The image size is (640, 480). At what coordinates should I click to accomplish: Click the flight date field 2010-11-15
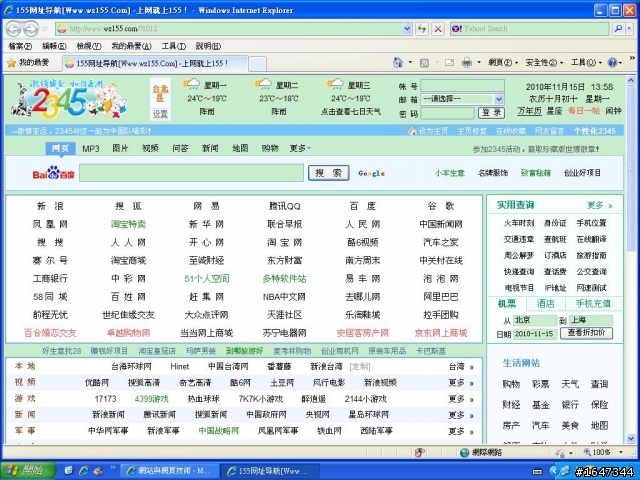[x=535, y=334]
